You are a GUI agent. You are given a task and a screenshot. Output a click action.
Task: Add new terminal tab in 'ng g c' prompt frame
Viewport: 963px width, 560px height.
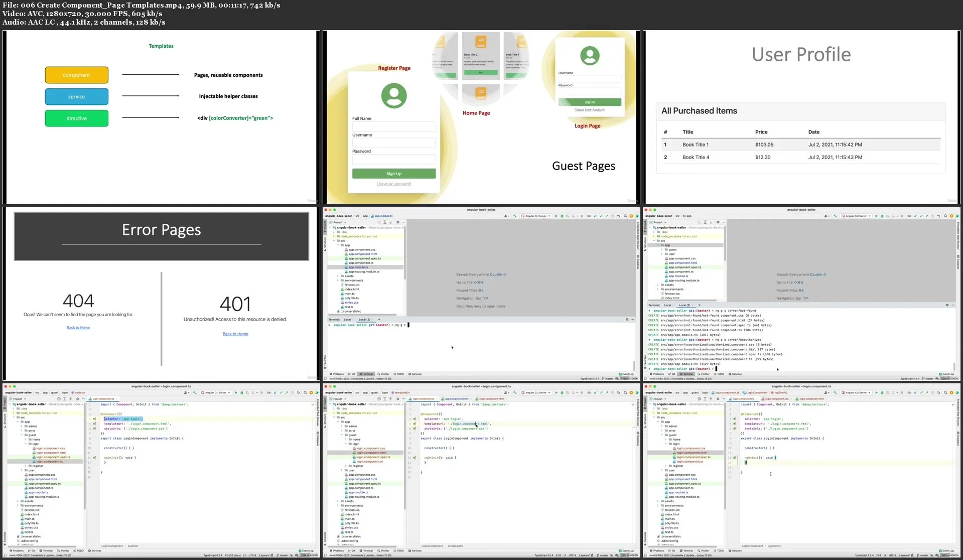pyautogui.click(x=379, y=320)
